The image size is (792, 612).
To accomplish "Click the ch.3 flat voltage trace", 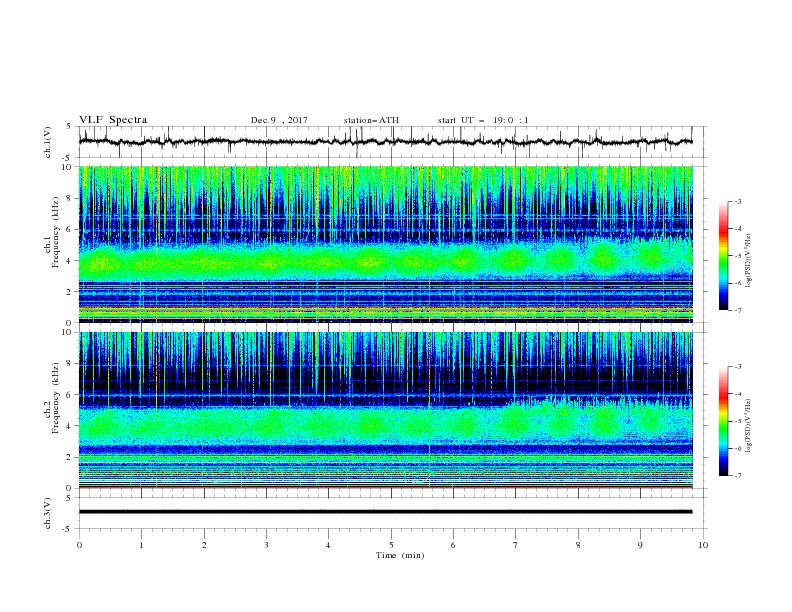I will 385,512.
